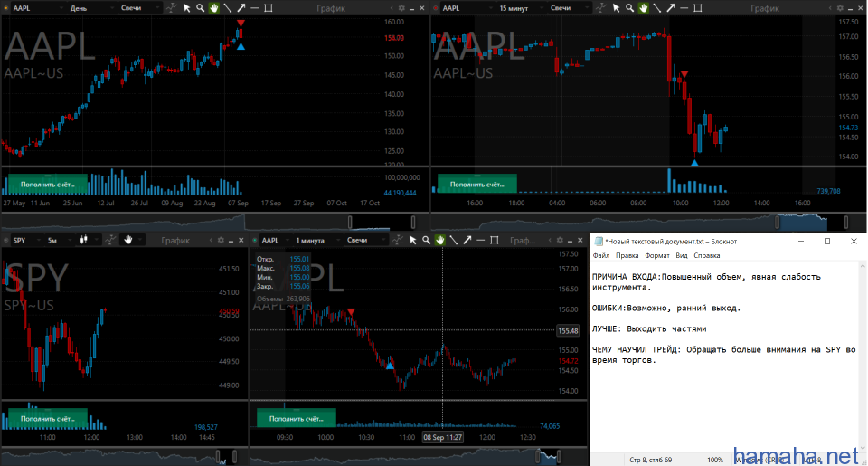Open candle-type icon dropdown in SPY chart

tap(88, 241)
